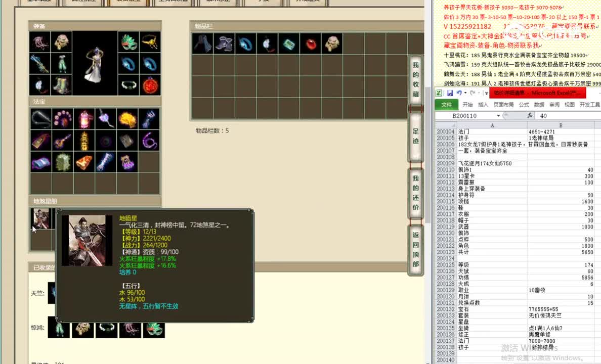Select the silver whip treasure in 法宝 grid
The image size is (601, 364).
(41, 118)
